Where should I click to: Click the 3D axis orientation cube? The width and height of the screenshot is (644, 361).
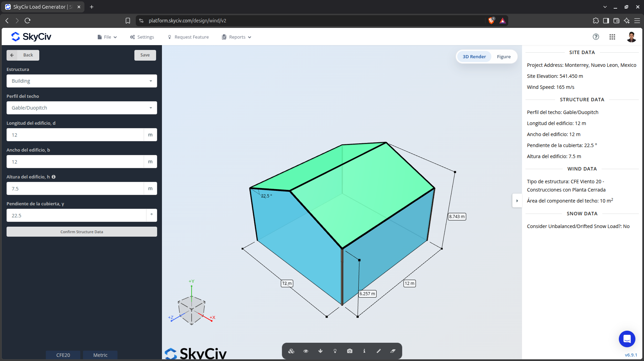coord(192,309)
